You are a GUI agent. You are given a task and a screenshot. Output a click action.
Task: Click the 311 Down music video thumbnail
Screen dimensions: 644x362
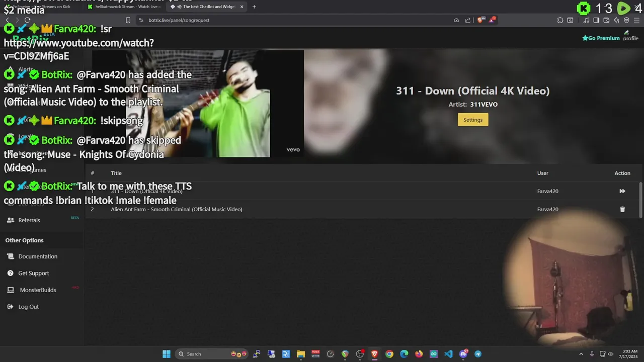coord(198,104)
